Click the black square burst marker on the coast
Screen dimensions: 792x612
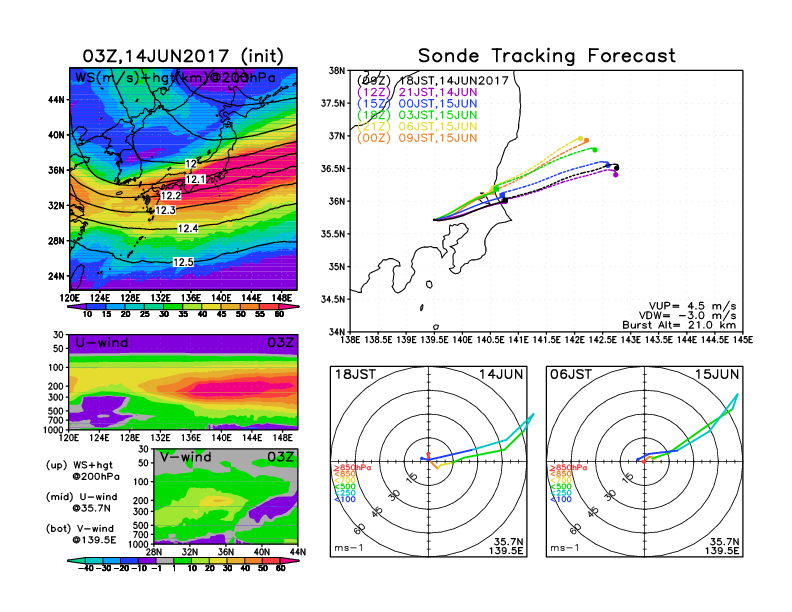(505, 200)
